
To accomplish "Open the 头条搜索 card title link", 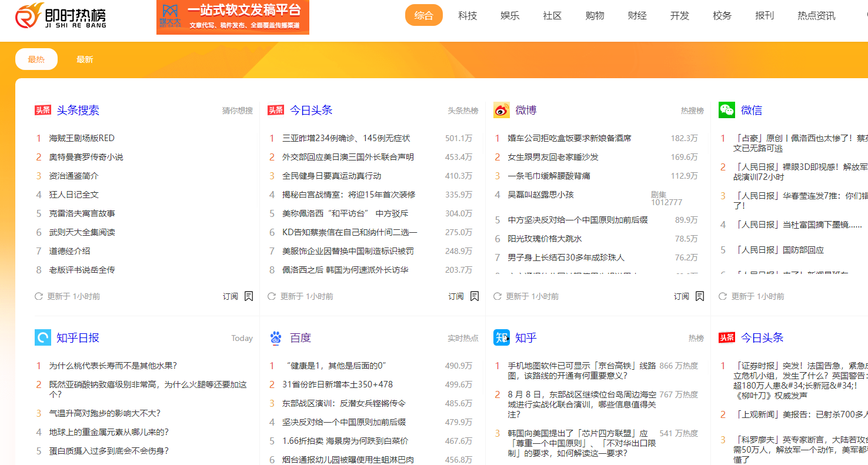I will click(x=78, y=110).
